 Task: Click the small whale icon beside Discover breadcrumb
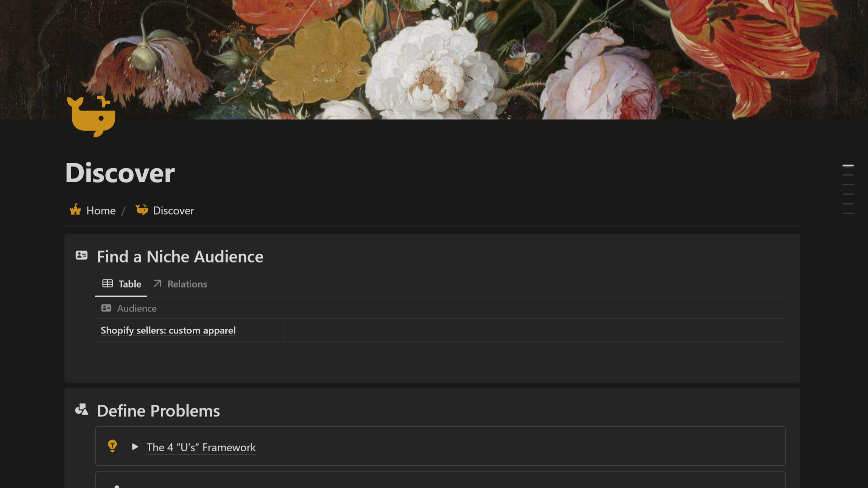pyautogui.click(x=142, y=210)
